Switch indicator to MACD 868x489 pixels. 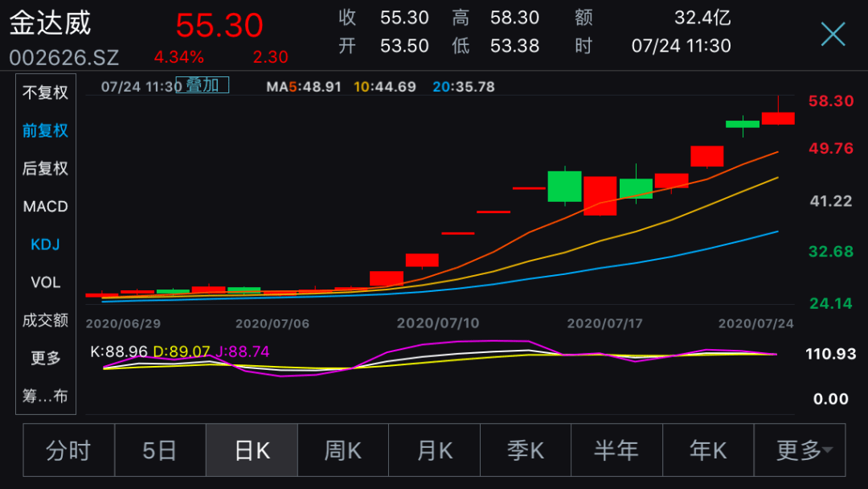pyautogui.click(x=45, y=207)
